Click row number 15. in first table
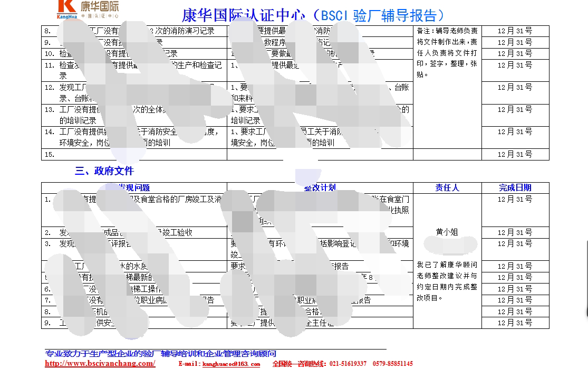 [x=50, y=154]
